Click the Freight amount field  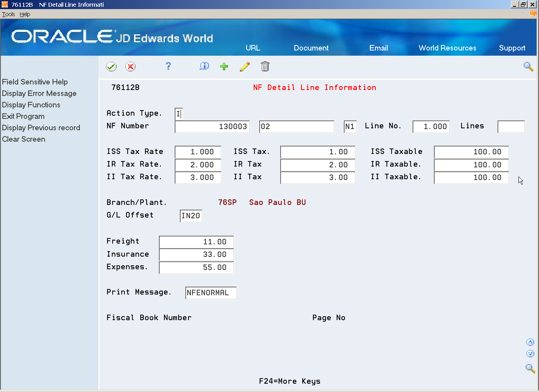point(196,242)
